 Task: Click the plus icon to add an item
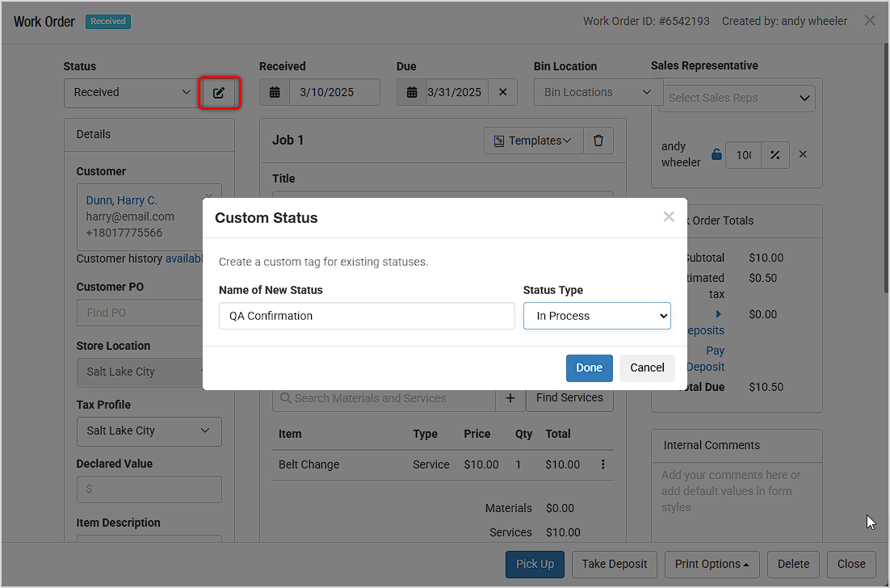coord(510,397)
